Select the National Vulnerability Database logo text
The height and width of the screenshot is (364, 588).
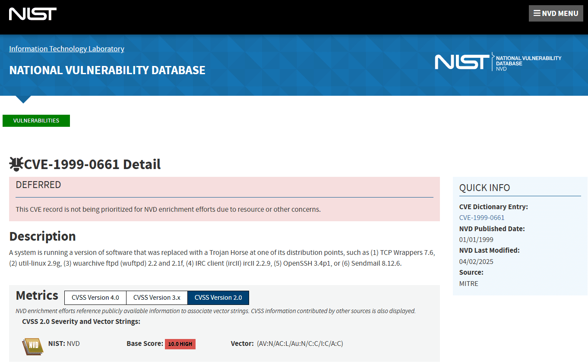point(528,61)
